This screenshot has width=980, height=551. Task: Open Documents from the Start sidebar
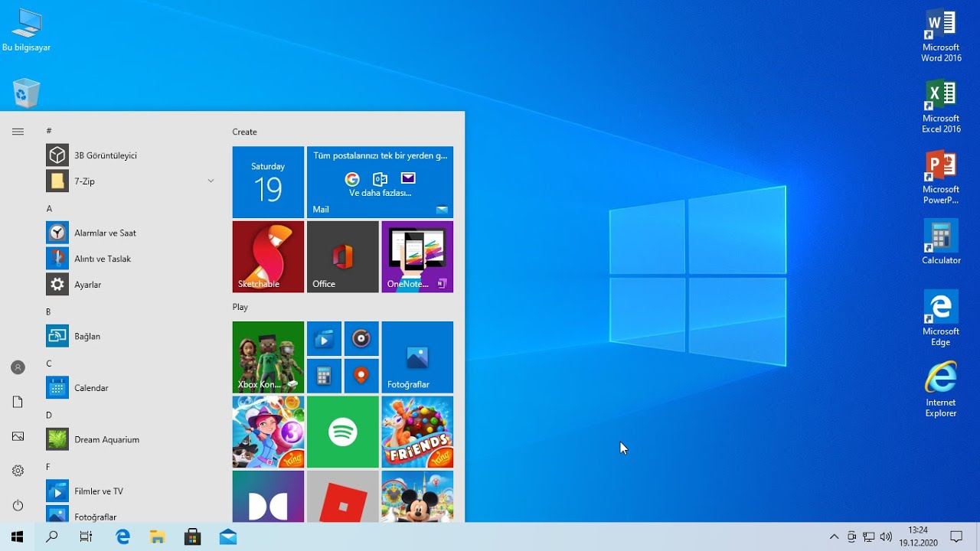click(18, 402)
